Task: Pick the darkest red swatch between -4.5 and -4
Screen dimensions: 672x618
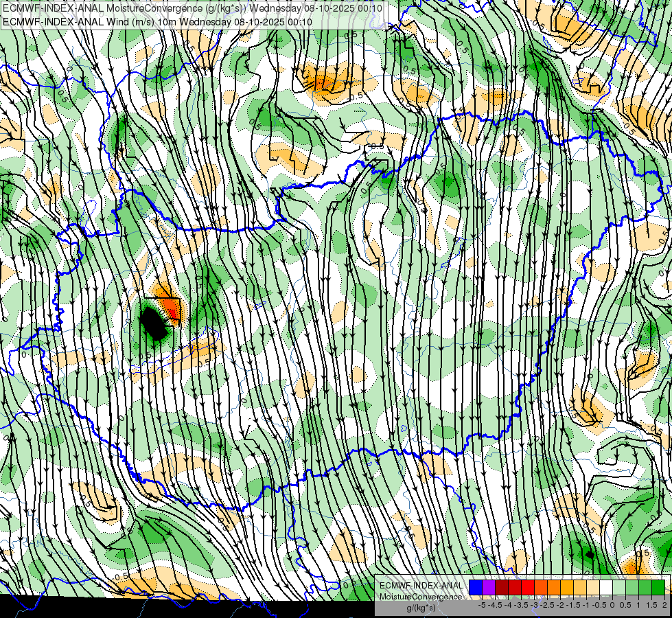Action: (x=502, y=587)
